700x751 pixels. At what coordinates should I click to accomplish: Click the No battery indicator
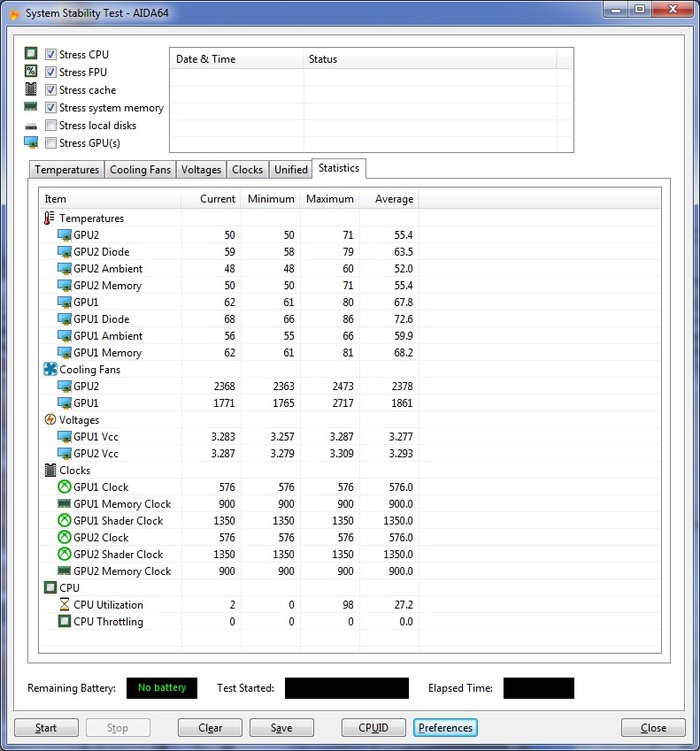coord(162,688)
